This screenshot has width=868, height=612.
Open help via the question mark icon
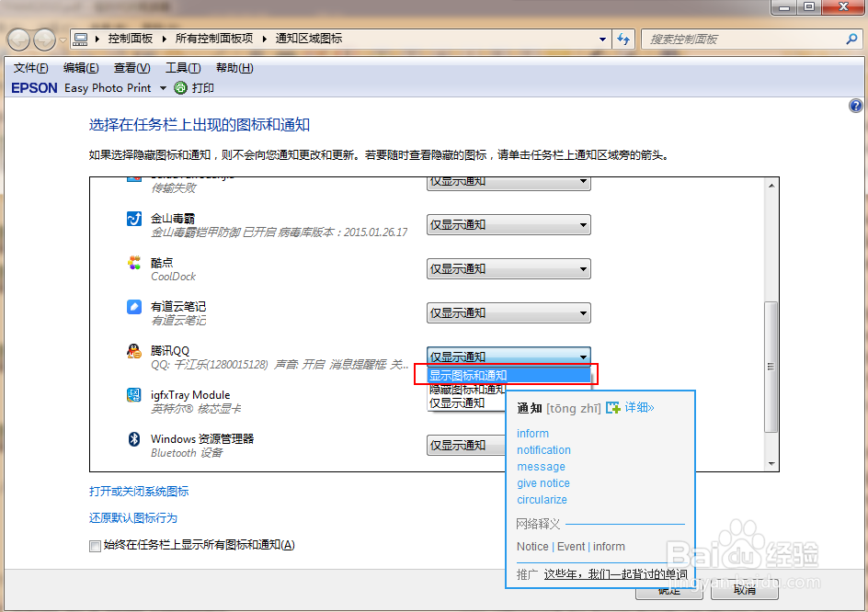tap(855, 105)
